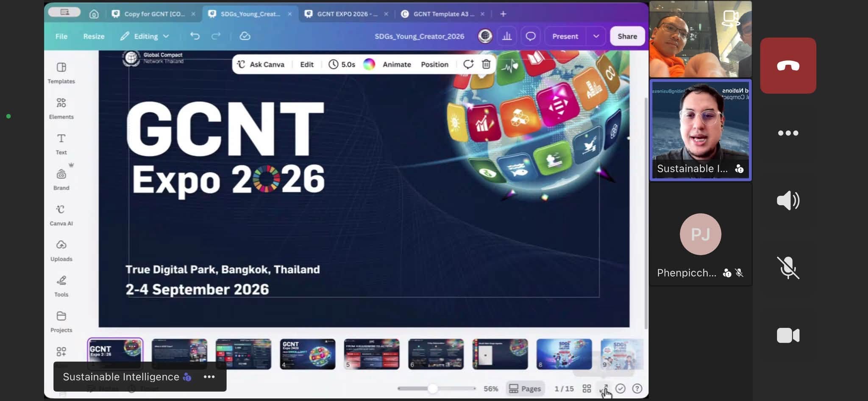Open the Brand kit panel
868x401 pixels.
coord(61,180)
